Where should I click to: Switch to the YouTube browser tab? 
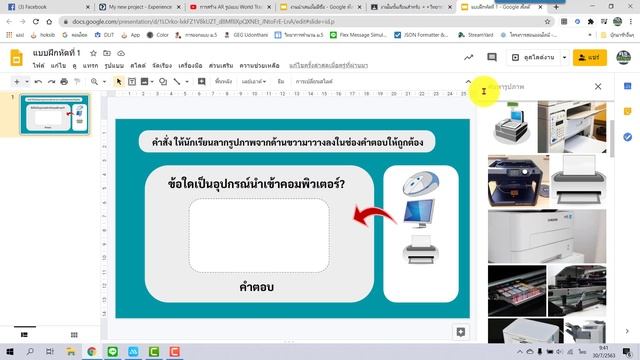(x=231, y=7)
